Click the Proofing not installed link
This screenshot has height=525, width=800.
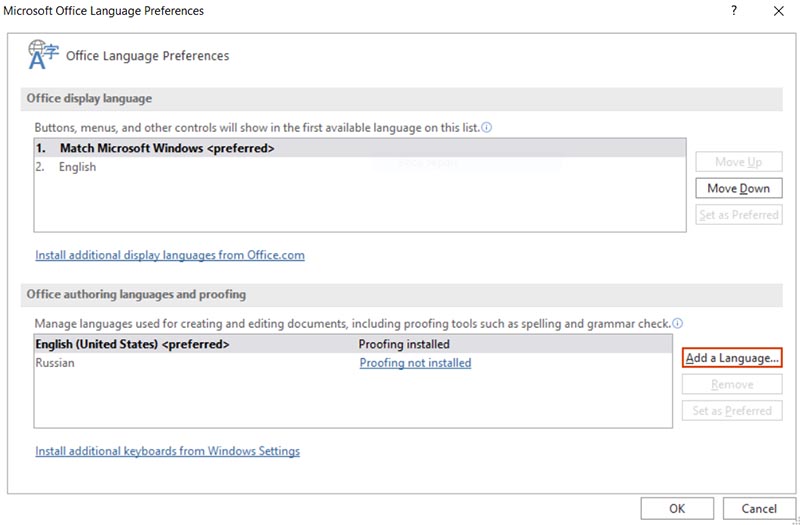click(415, 363)
